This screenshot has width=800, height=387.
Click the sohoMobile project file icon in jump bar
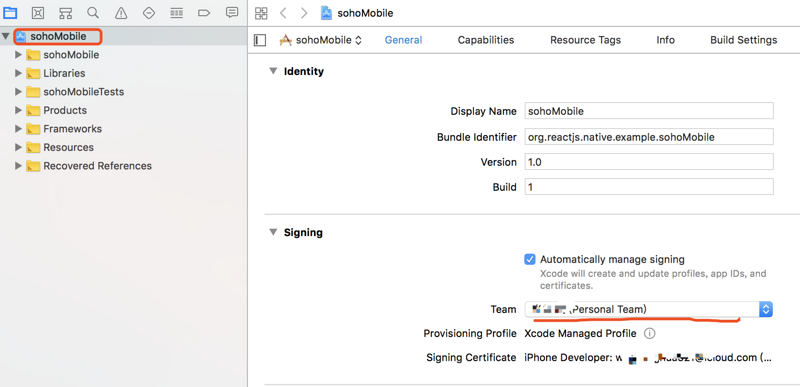point(326,13)
